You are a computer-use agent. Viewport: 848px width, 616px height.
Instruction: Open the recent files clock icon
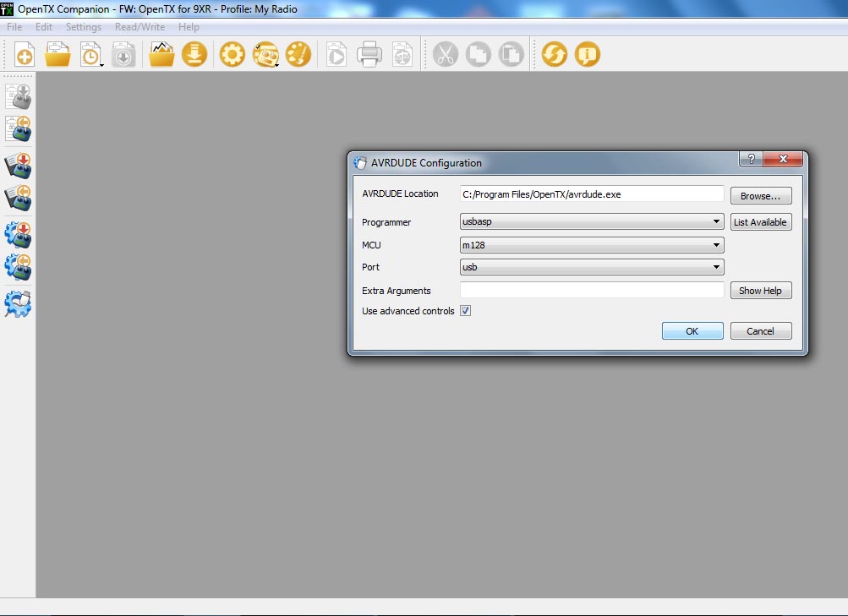click(91, 54)
